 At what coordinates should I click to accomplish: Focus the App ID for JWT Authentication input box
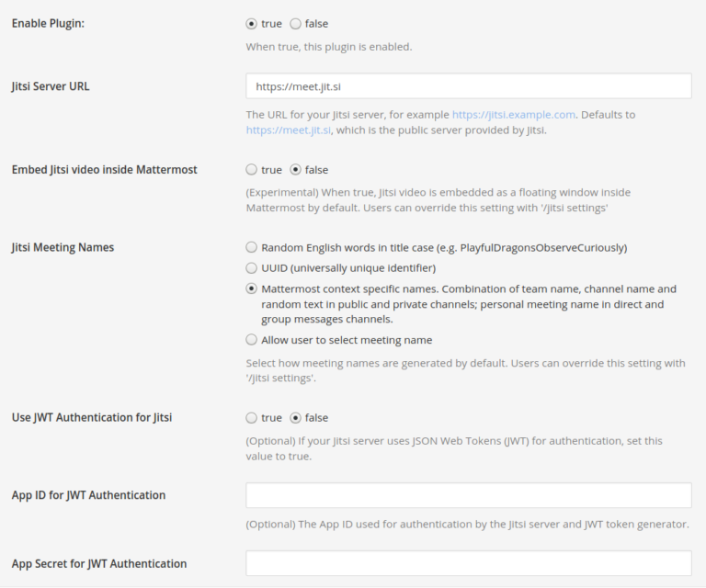[469, 495]
